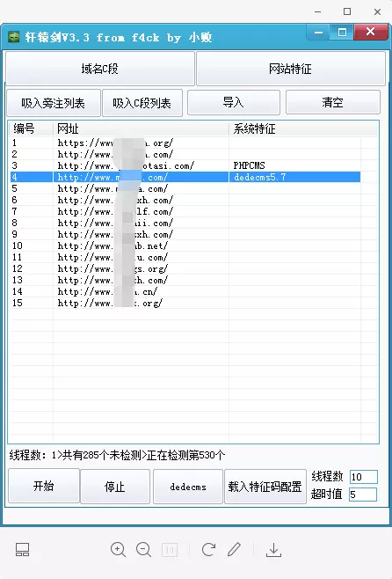This screenshot has width=392, height=579.
Task: Rotate the image with the rotate icon
Action: coord(208,549)
